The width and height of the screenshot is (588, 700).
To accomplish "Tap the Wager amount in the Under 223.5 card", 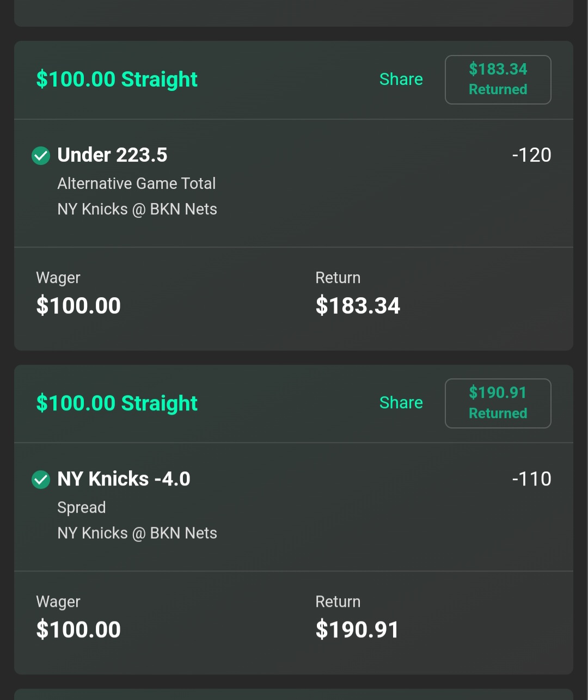I will 78,305.
